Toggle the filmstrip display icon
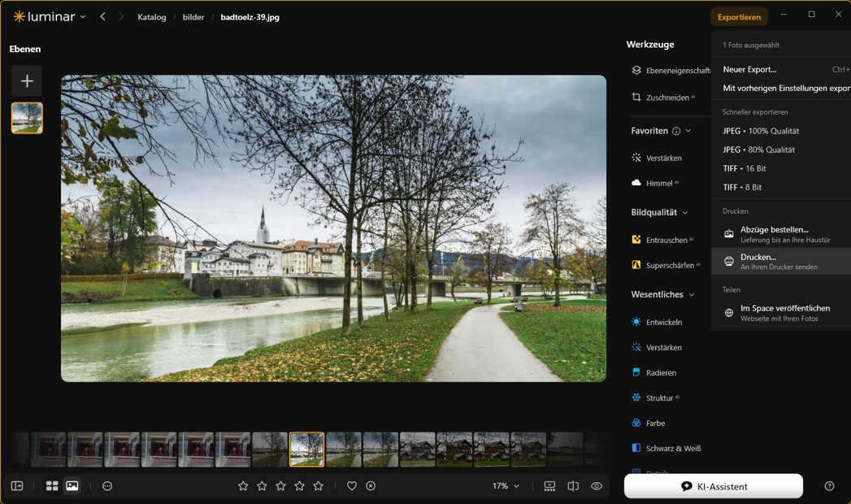The width and height of the screenshot is (851, 504). pyautogui.click(x=549, y=486)
